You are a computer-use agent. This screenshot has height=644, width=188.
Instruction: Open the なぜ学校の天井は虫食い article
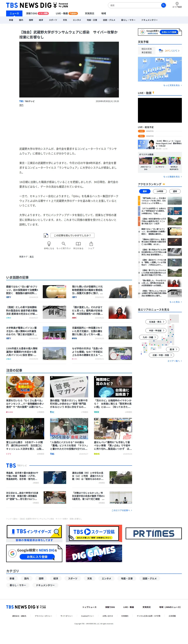point(102,353)
